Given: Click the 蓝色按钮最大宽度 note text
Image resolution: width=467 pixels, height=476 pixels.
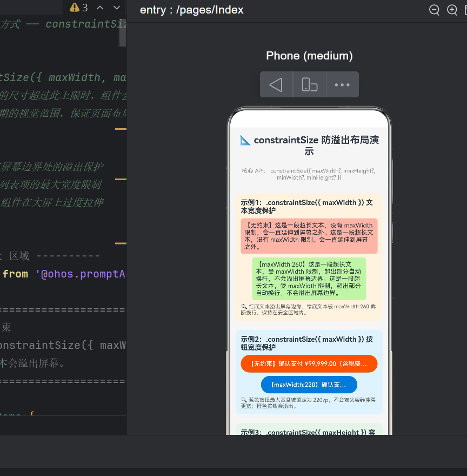Looking at the screenshot, I should pos(308,403).
